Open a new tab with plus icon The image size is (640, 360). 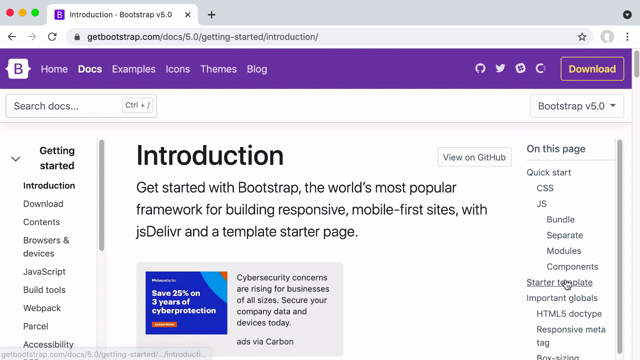tap(211, 15)
